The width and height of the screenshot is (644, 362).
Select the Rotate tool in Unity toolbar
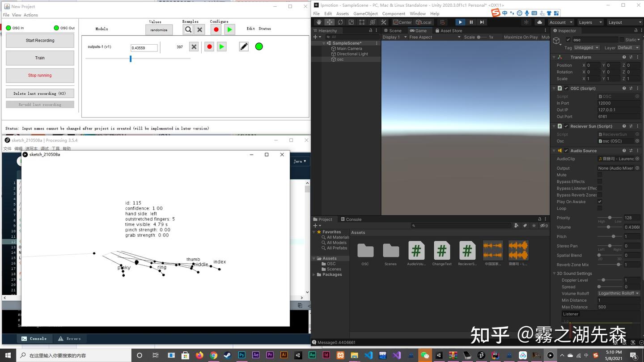click(340, 22)
